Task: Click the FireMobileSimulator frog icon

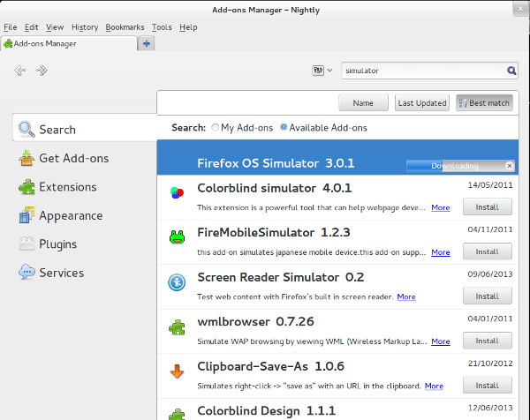Action: [x=177, y=236]
